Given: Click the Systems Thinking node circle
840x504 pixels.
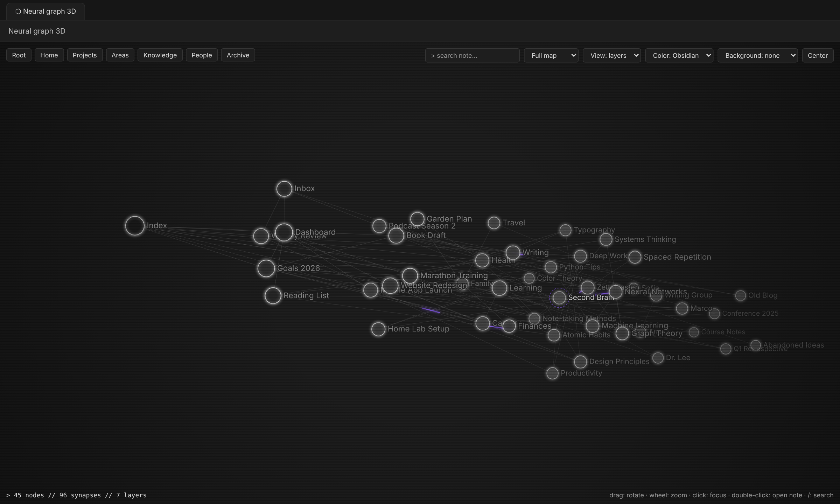Looking at the screenshot, I should click(x=606, y=240).
